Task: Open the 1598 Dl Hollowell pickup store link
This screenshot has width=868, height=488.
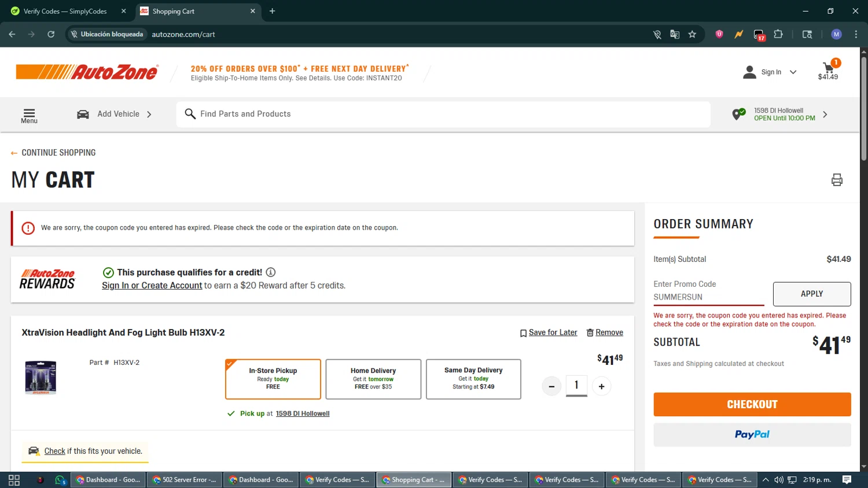Action: 303,413
